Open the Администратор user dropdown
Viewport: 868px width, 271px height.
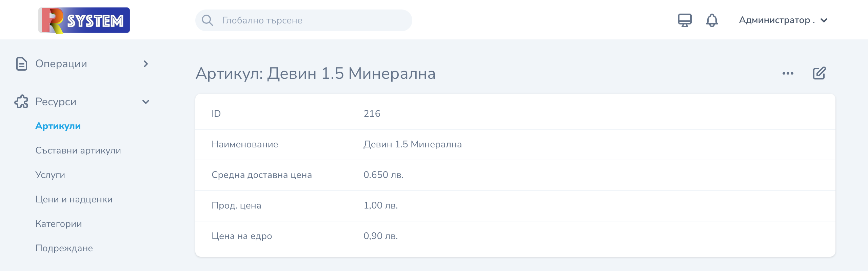coord(783,20)
